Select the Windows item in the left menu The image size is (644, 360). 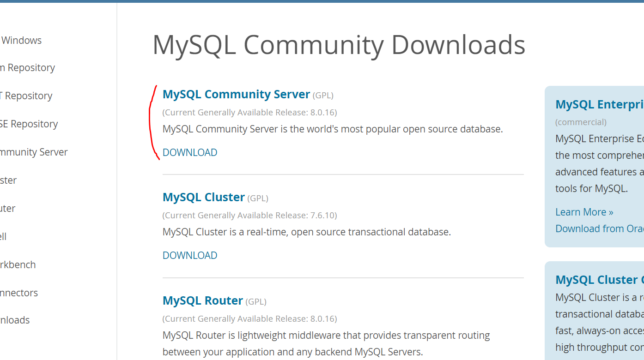[21, 40]
